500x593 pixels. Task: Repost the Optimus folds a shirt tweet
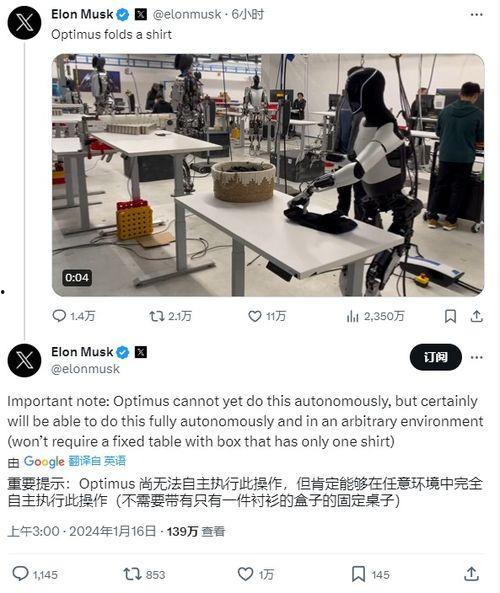157,316
